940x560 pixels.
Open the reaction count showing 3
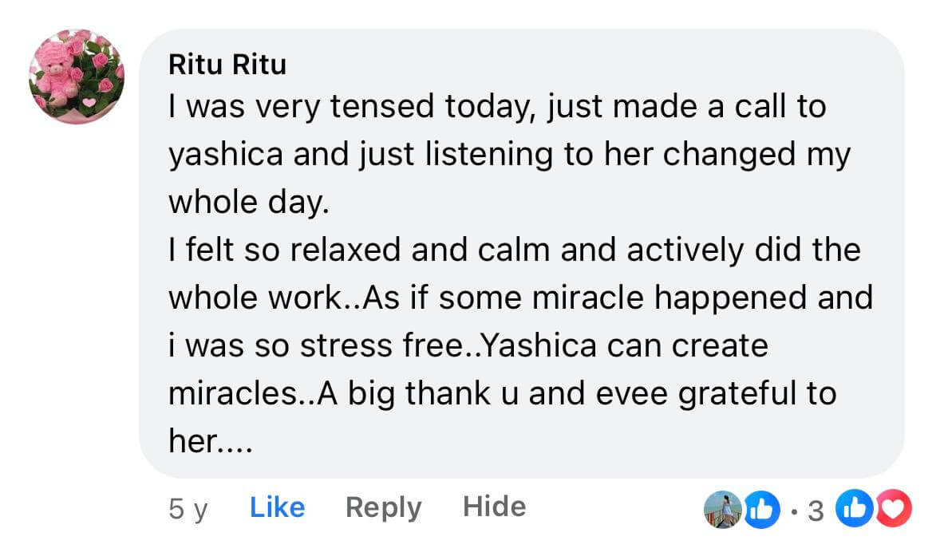click(815, 510)
